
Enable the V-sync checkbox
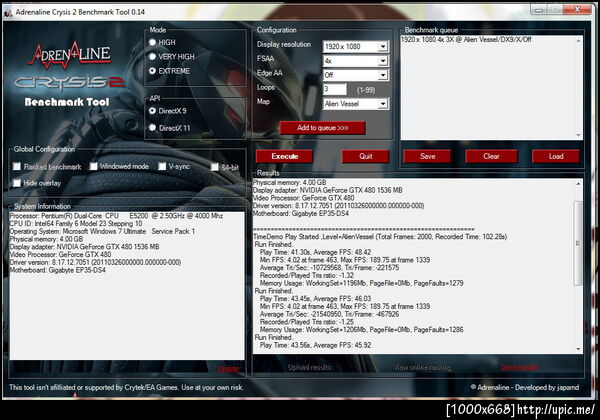tap(162, 166)
